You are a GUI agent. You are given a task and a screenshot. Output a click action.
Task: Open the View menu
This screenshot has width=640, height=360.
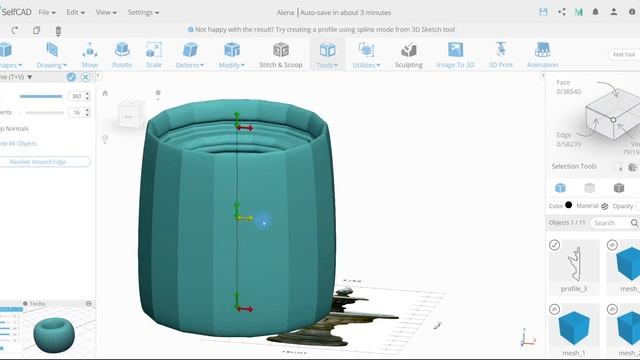click(106, 12)
